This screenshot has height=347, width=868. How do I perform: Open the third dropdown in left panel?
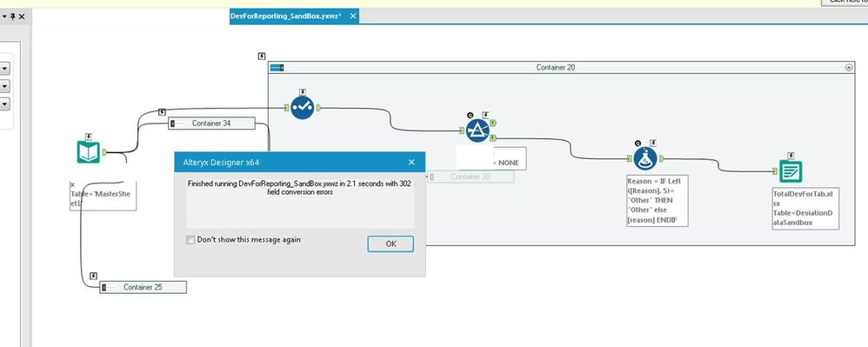(4, 103)
